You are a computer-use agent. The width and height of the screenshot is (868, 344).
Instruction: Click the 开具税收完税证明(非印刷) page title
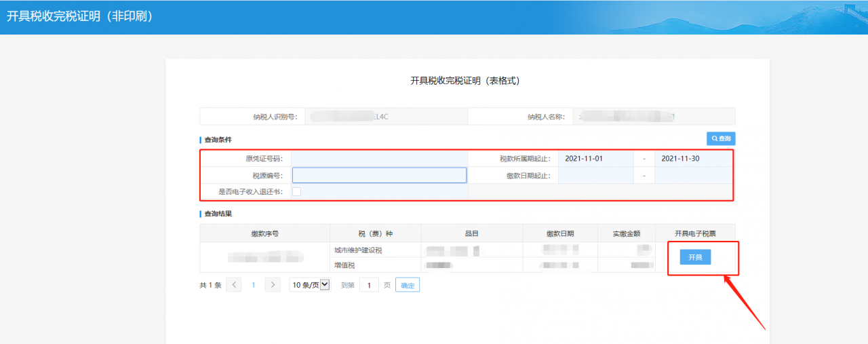click(x=79, y=16)
